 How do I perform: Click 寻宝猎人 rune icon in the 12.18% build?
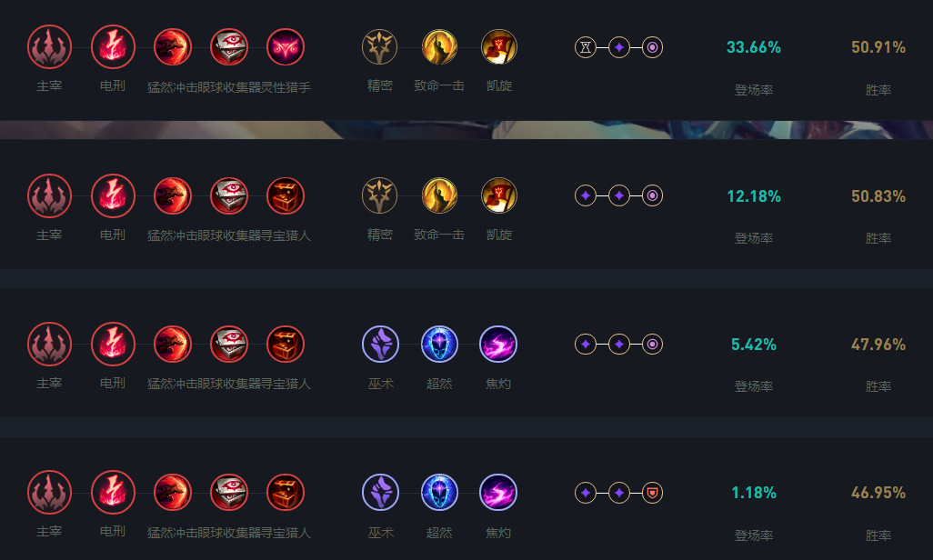pos(286,195)
